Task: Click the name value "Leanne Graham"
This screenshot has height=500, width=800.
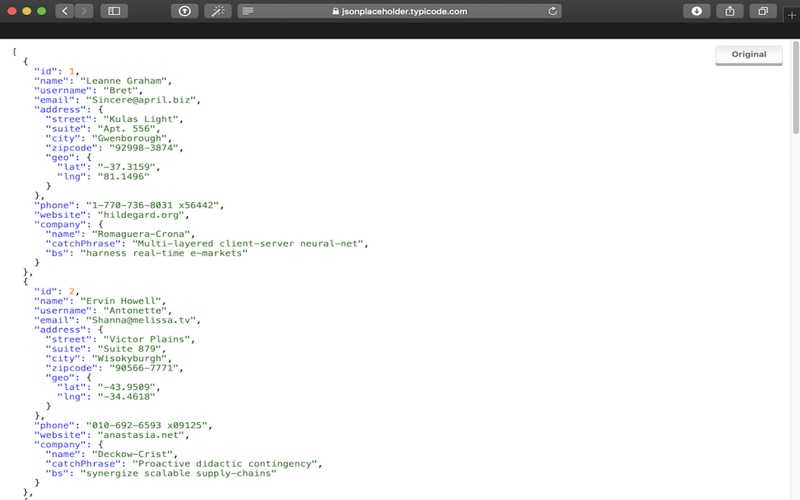Action: click(x=123, y=81)
